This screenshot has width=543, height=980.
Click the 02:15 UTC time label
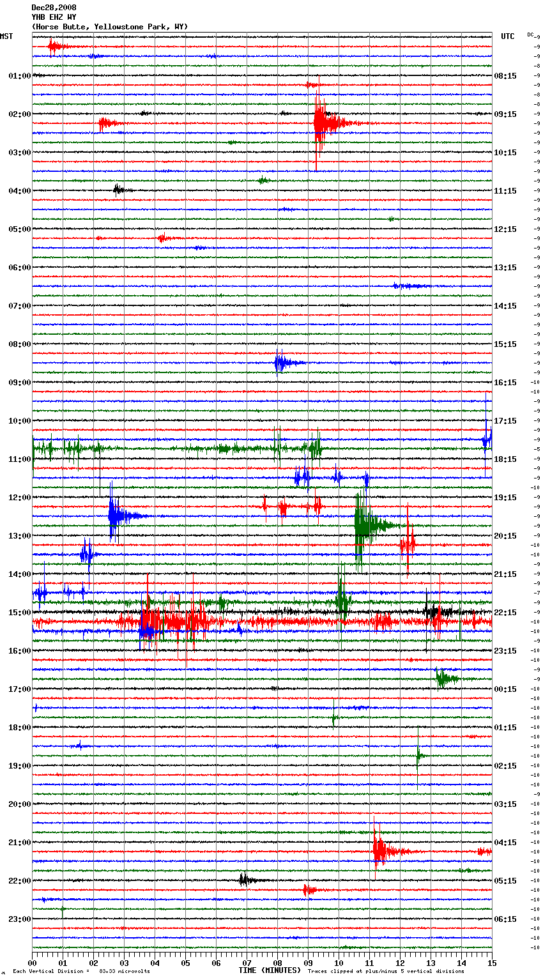(505, 766)
